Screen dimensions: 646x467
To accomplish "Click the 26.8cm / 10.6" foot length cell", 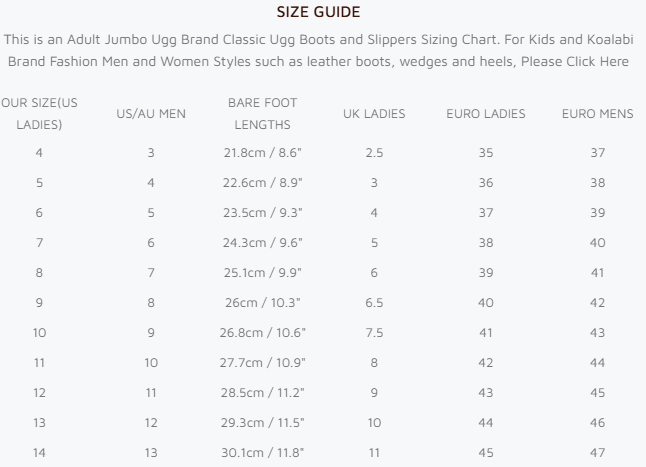I will (262, 330).
